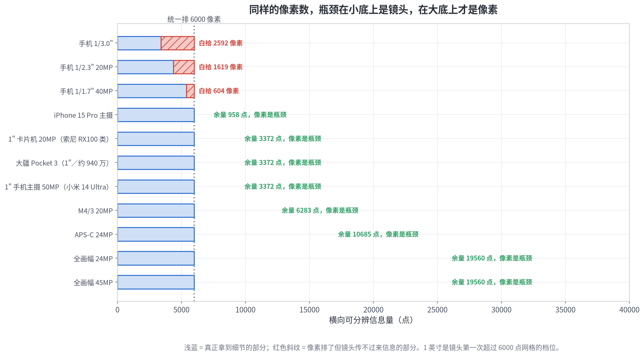The image size is (644, 356).
Task: Click the x-axis tick label 10000
Action: [245, 310]
